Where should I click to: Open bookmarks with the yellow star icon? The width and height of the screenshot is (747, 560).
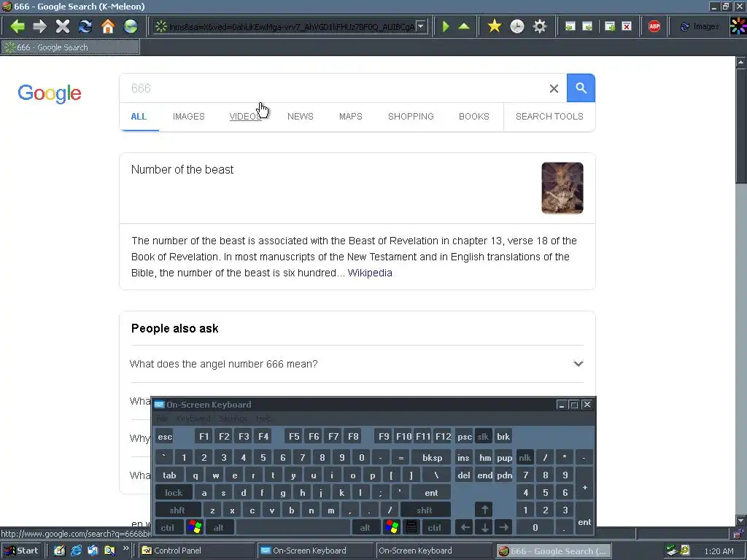coord(495,26)
